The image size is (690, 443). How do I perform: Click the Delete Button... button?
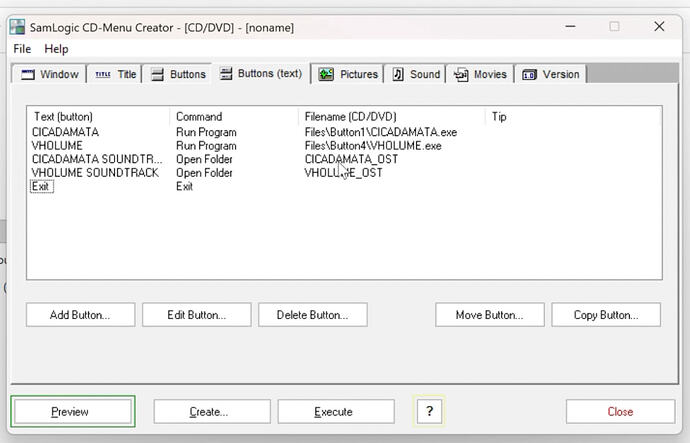pos(313,315)
